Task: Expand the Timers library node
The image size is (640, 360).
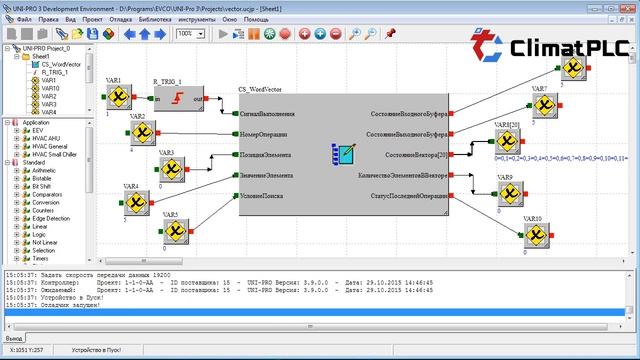Action: pos(17,258)
